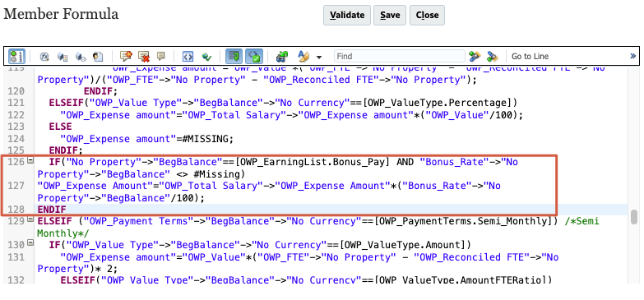644x300 pixels.
Task: Click the format code brackets icon
Action: pyautogui.click(x=188, y=56)
